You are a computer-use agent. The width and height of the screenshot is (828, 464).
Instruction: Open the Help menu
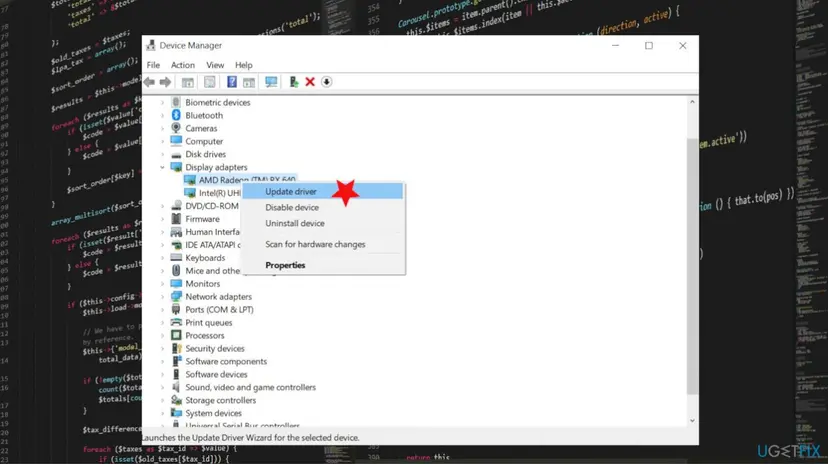point(243,65)
